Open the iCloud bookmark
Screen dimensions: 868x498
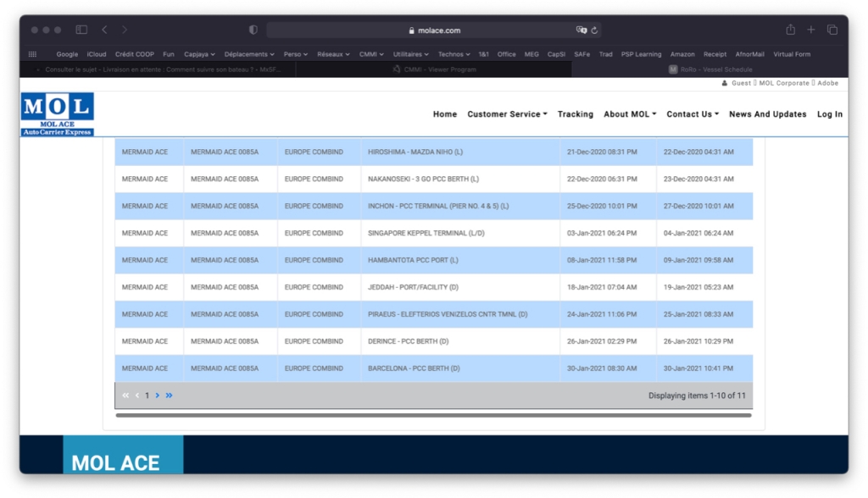coord(97,54)
